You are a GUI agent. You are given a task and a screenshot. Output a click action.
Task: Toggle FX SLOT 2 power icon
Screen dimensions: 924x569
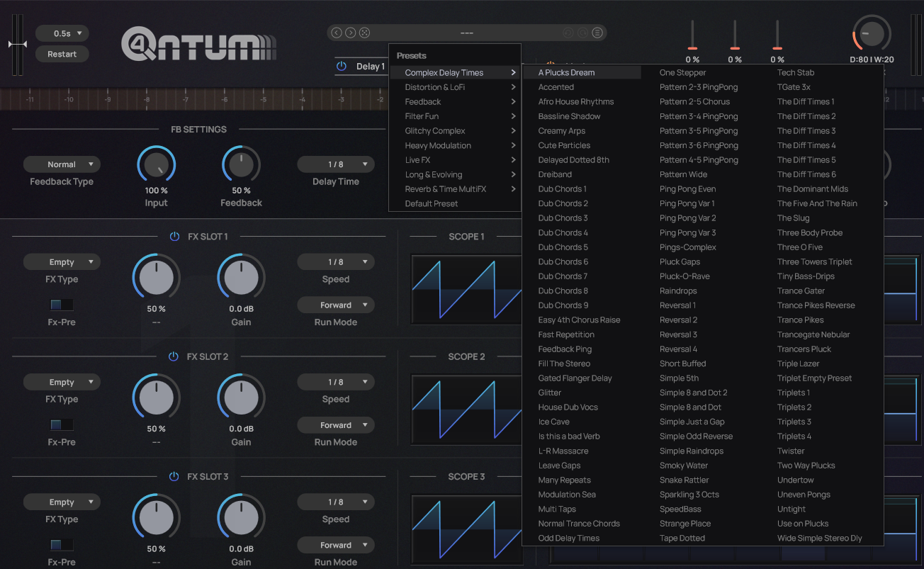pyautogui.click(x=174, y=356)
